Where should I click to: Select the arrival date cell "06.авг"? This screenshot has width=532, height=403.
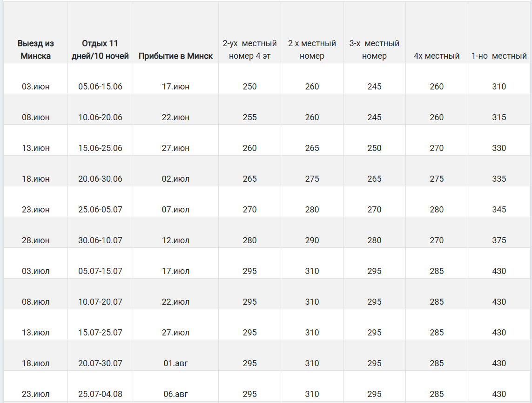pos(175,394)
